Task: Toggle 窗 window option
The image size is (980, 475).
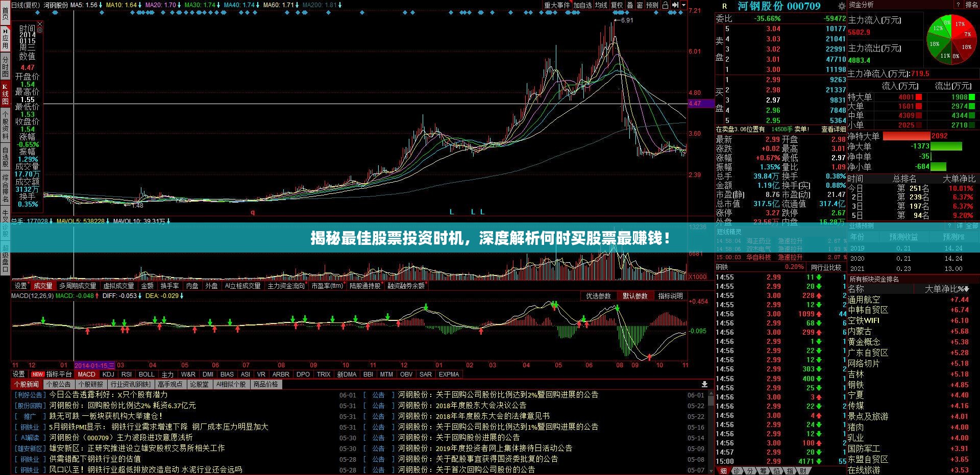Action: coord(640,5)
